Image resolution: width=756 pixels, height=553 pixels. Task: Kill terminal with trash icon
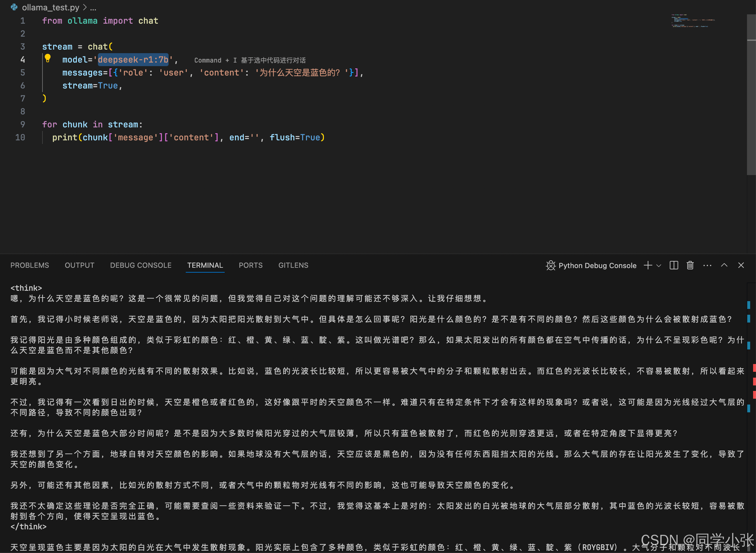690,265
